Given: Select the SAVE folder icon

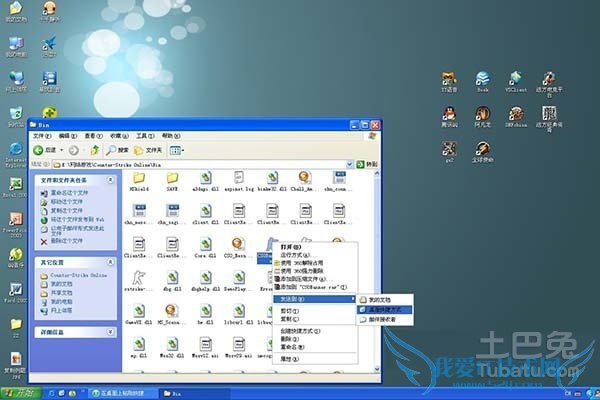Looking at the screenshot, I should coord(172,181).
